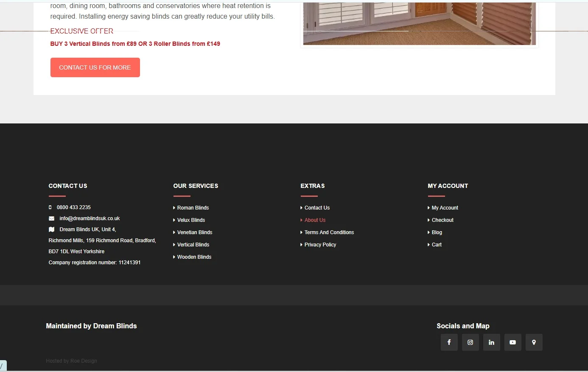
Task: Click the MY ACCOUNT footer heading
Action: [x=448, y=186]
